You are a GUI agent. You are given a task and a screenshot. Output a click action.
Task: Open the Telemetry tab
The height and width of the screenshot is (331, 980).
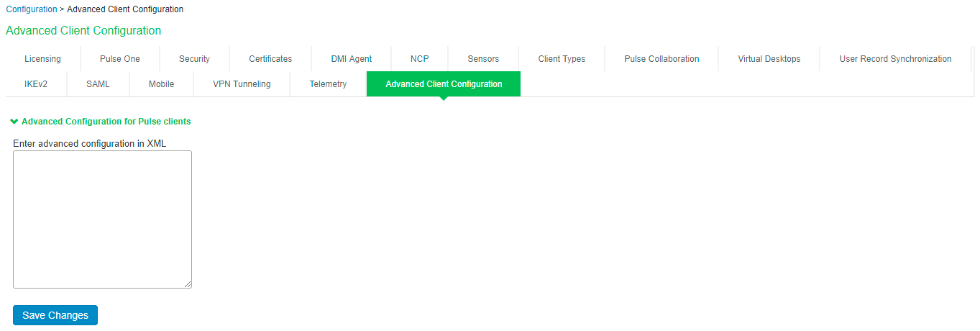pyautogui.click(x=328, y=84)
